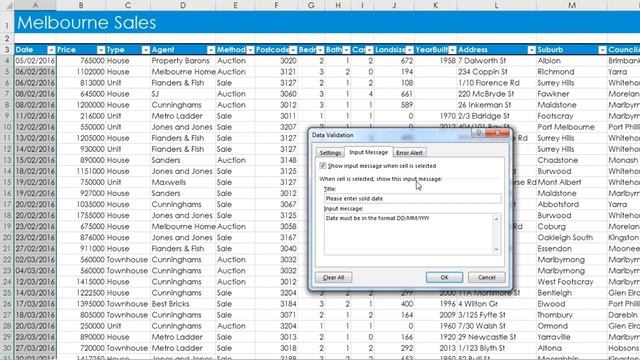Open the Method column filter dropdown

click(x=251, y=50)
